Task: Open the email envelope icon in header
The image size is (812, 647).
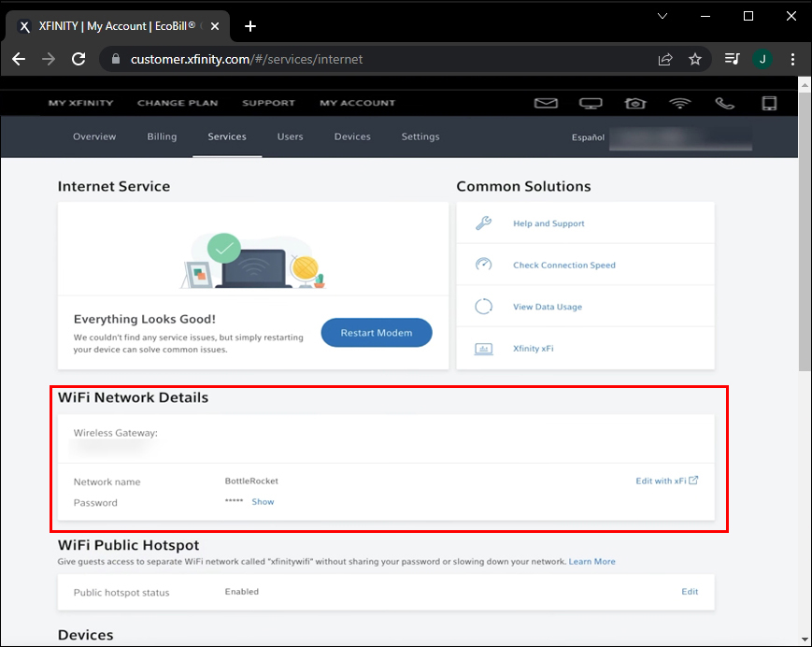Action: coord(546,103)
